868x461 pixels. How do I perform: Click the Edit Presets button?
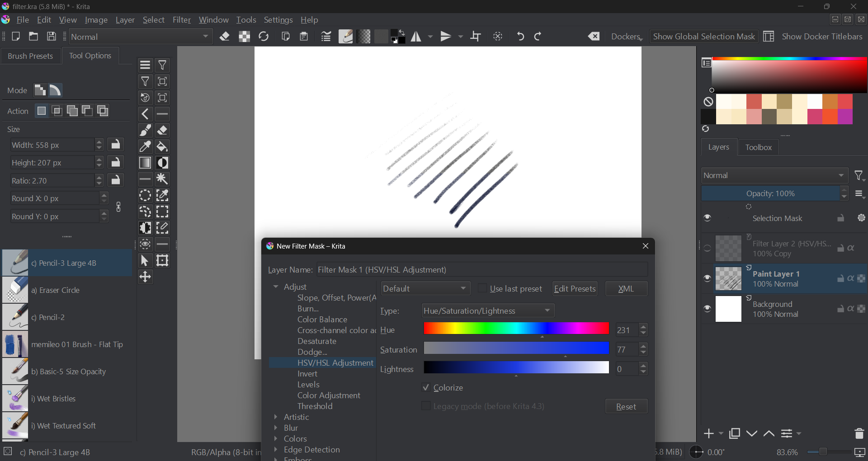pos(575,288)
